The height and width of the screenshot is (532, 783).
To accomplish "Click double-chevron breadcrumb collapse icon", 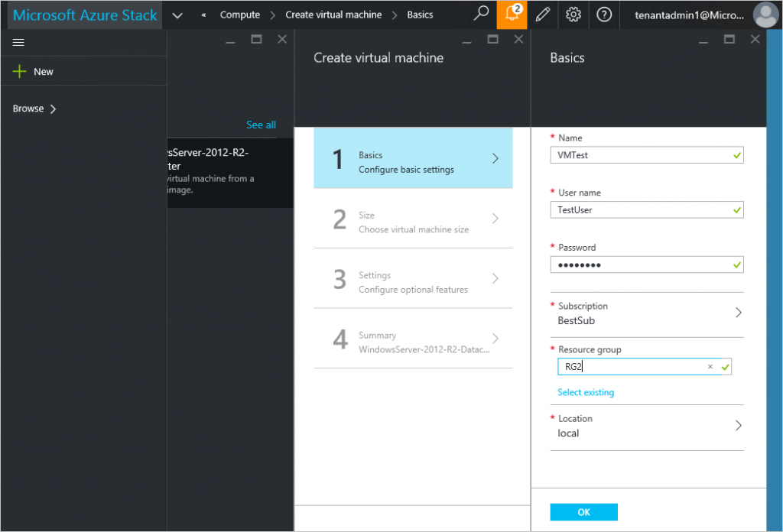I will click(203, 15).
